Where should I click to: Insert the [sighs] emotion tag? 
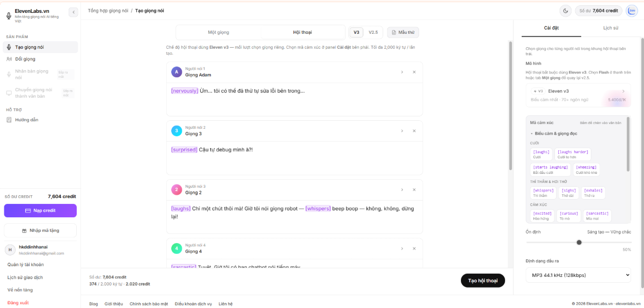[569, 193]
